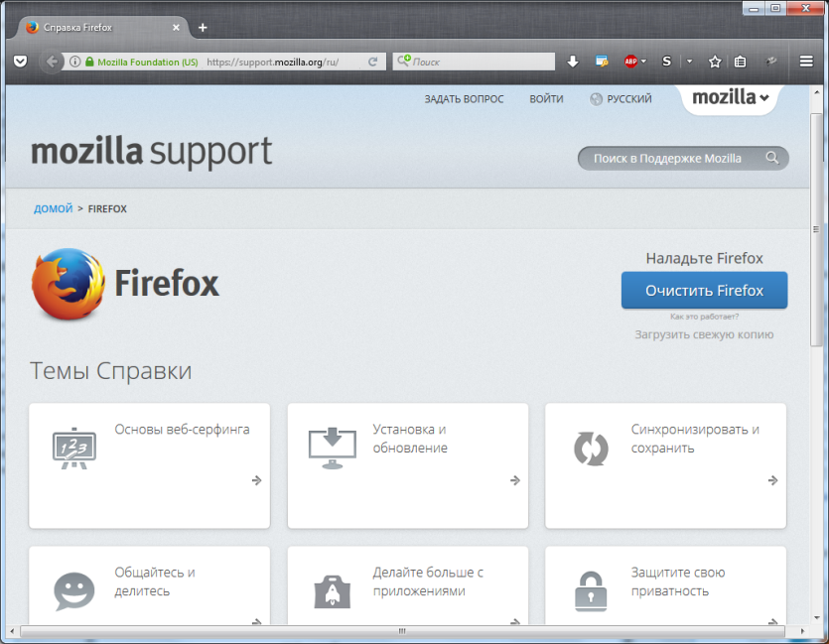Click the horizontal scrollbar thumb

(x=402, y=631)
